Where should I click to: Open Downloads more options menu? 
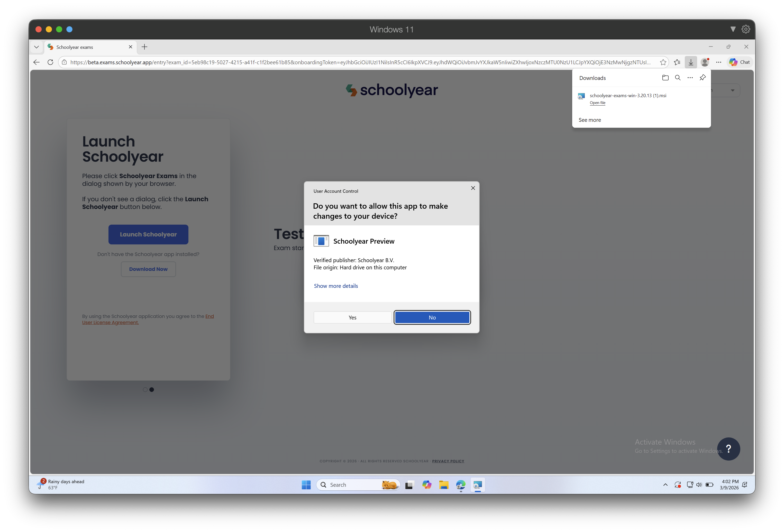click(690, 78)
